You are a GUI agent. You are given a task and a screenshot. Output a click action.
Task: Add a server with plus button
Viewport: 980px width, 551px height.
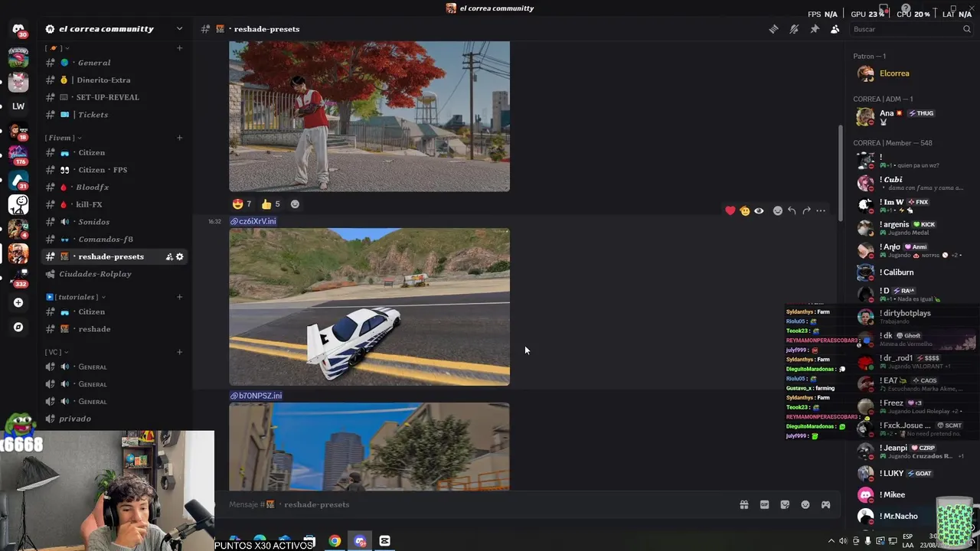tap(18, 302)
